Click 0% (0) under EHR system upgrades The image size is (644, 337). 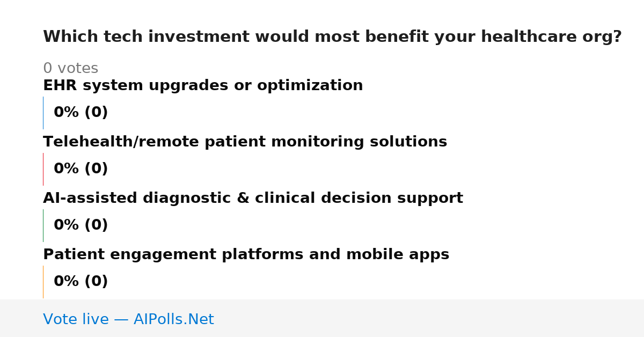pos(80,113)
